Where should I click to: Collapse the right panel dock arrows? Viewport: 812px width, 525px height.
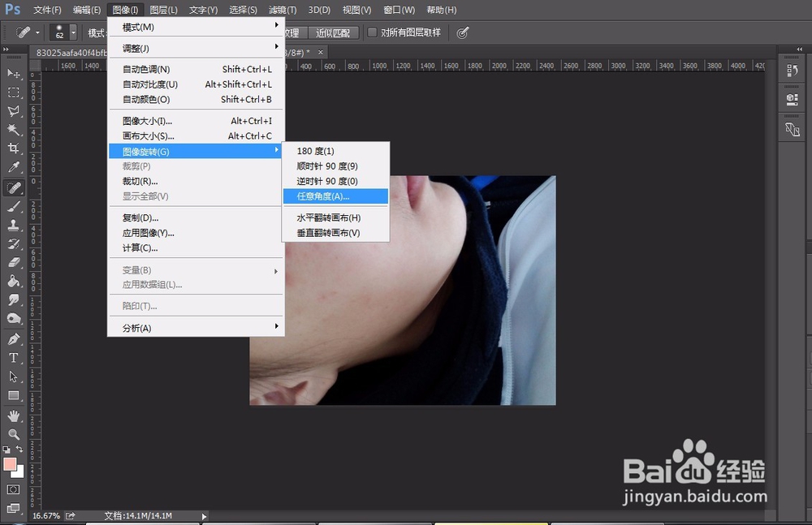[800, 49]
